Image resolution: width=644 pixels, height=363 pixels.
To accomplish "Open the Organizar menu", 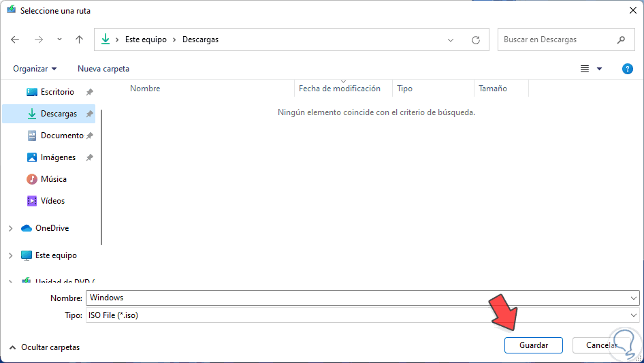I will click(35, 69).
